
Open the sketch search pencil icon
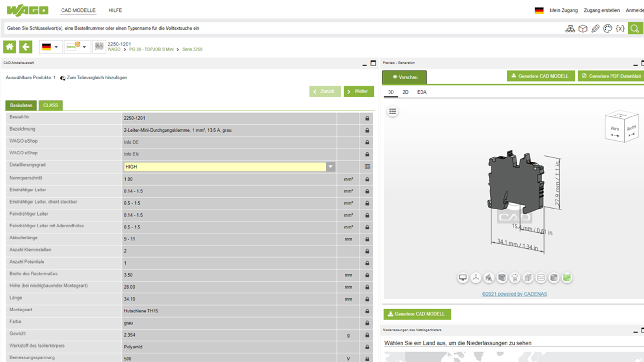595,29
